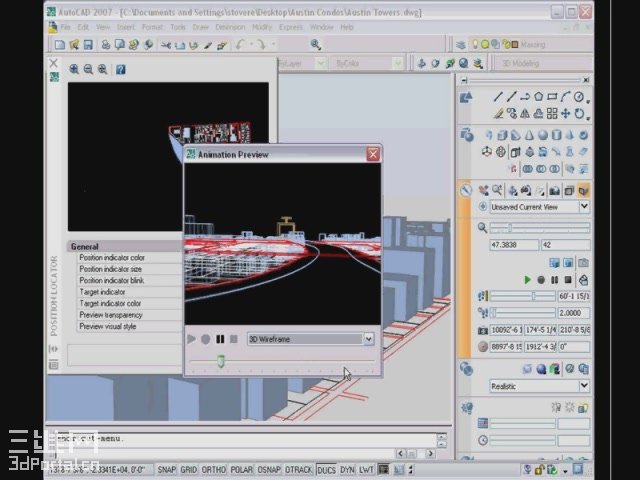Select the Array tool in dashboard

(x=552, y=113)
